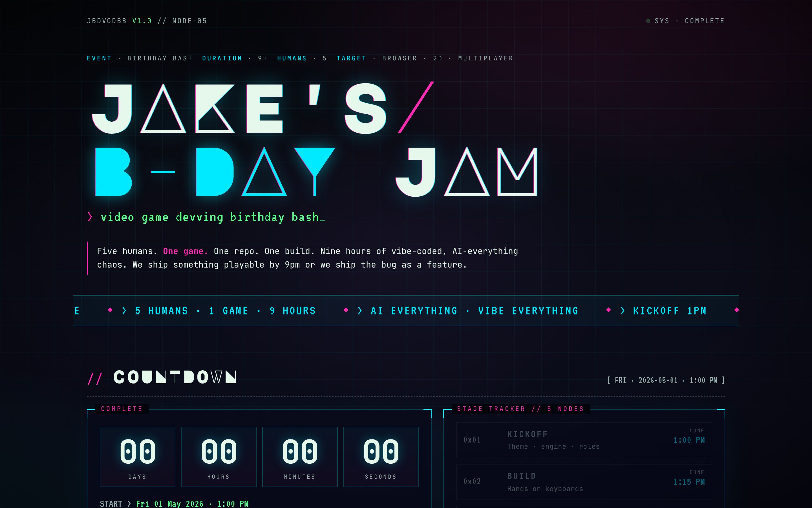
Task: Click the cyan "DURATION" meta label
Action: click(x=222, y=58)
